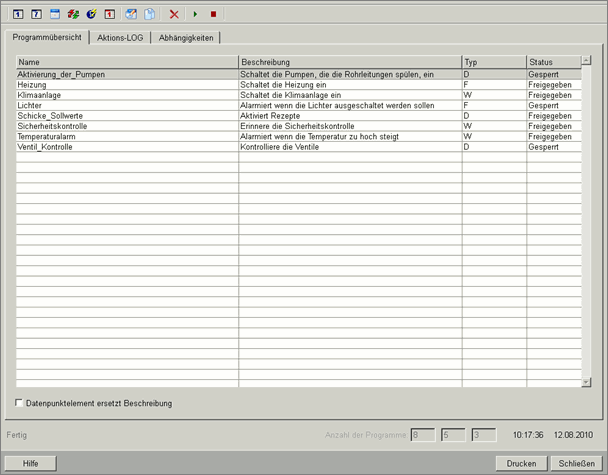The width and height of the screenshot is (608, 475).
Task: Open the calendar window icon
Action: [55, 15]
